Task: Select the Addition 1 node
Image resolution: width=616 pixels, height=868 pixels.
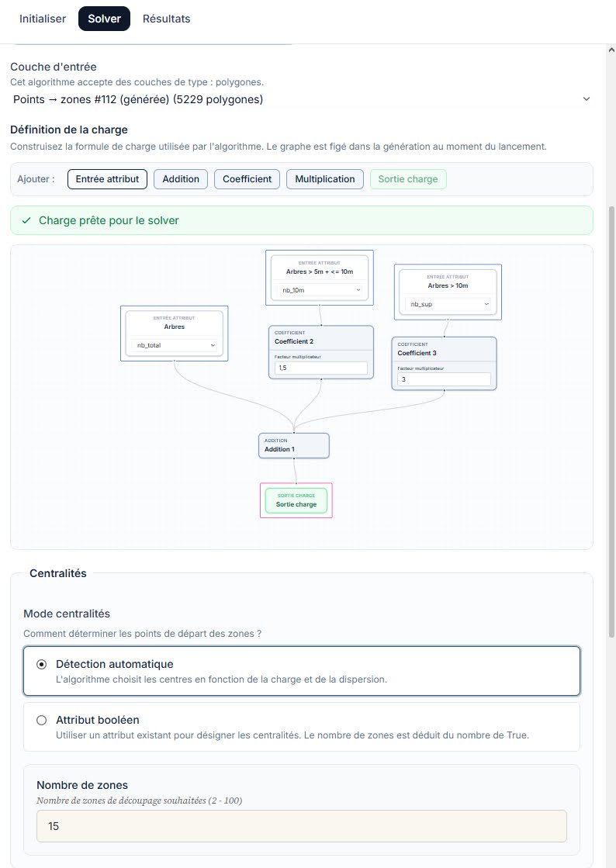Action: coord(294,445)
